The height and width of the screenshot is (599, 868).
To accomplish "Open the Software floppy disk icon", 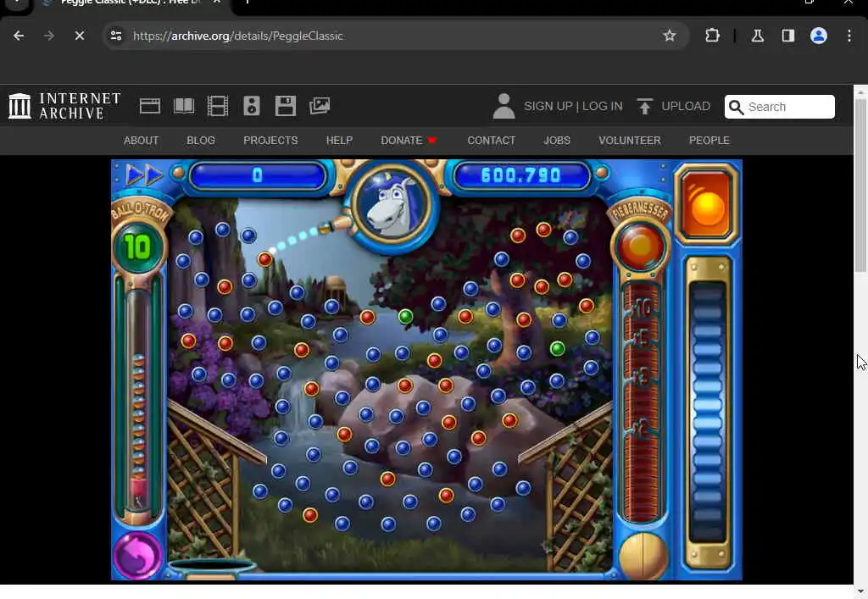I will (x=285, y=106).
